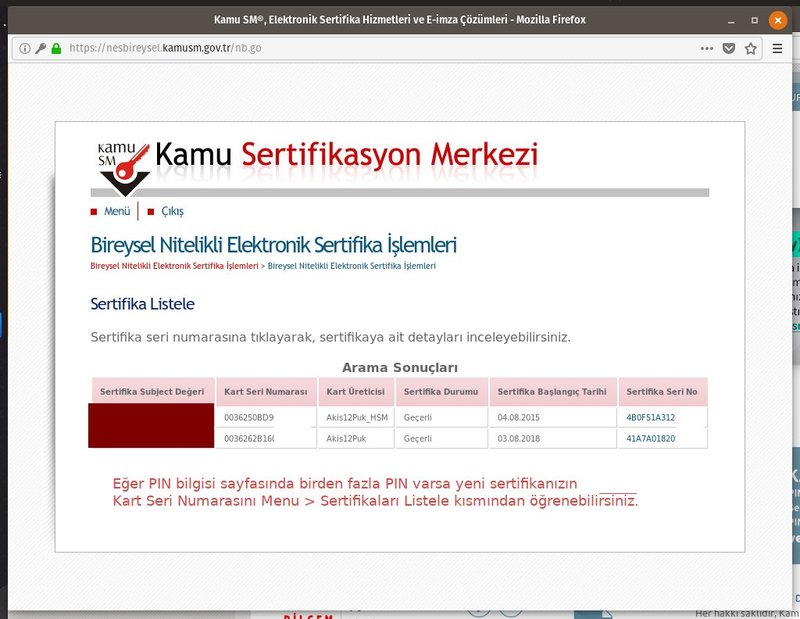Viewport: 800px width, 619px height.
Task: Click the Kart Seri Numarası column header
Action: click(265, 391)
